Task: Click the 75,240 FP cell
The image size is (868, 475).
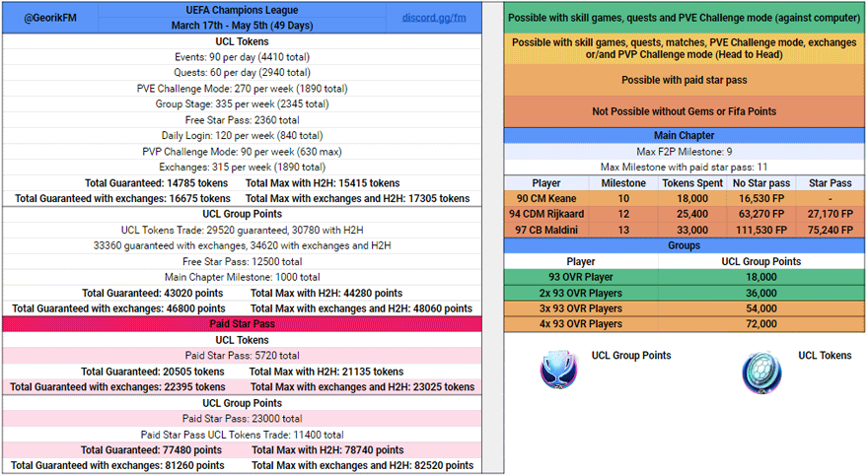Action: (831, 230)
